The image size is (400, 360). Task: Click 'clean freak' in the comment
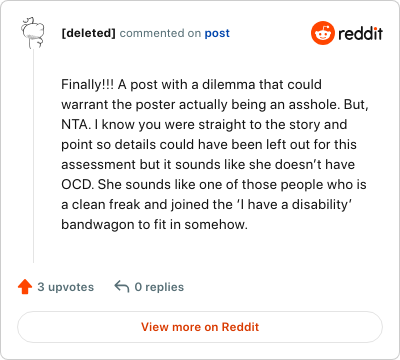[x=106, y=205]
